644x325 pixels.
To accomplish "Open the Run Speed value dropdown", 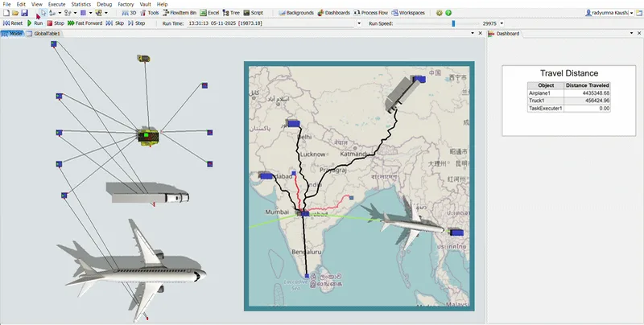I will [502, 23].
